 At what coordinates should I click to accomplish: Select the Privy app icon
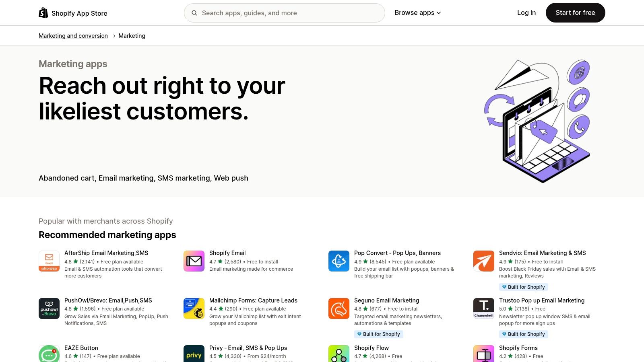click(194, 355)
